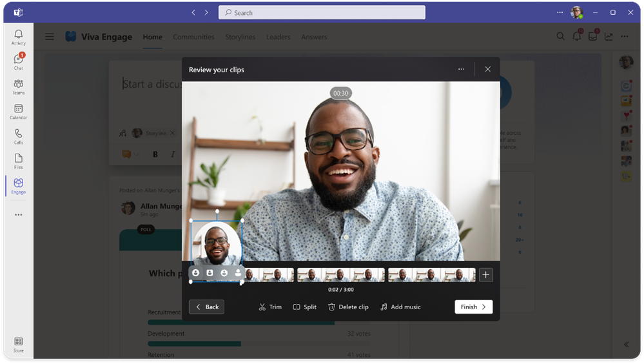Select the second clip in the timeline

click(x=341, y=275)
